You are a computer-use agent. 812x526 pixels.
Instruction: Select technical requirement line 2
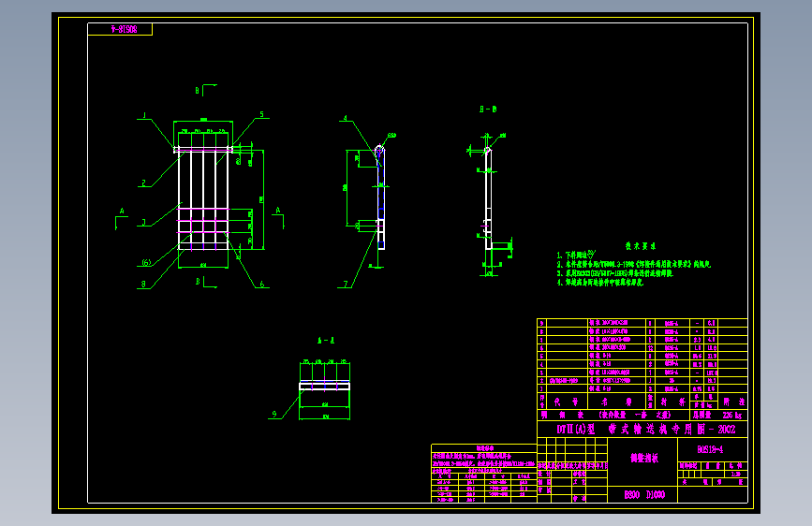coord(634,264)
